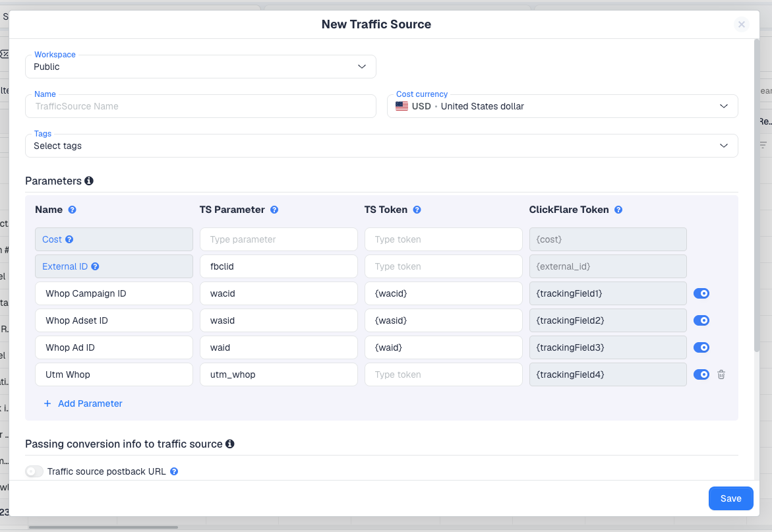The height and width of the screenshot is (532, 772).
Task: Edit the Utm Whop name field
Action: coord(114,374)
